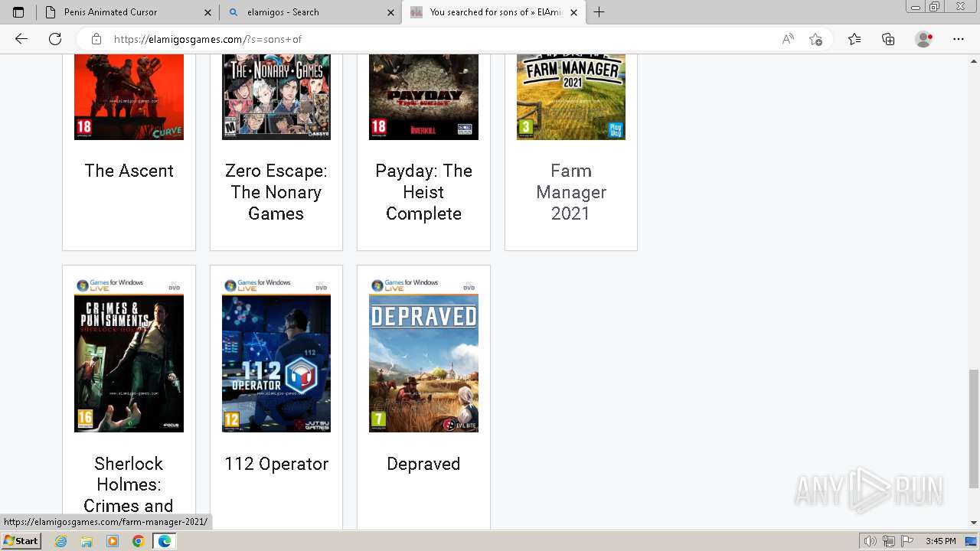Switch to Penis Animated Cursor tab

pos(128,12)
